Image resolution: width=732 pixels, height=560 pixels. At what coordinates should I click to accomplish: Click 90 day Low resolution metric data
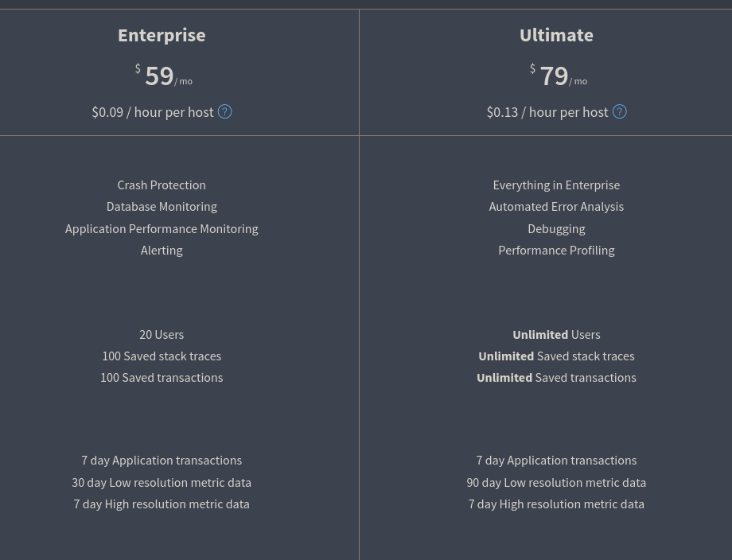[556, 483]
